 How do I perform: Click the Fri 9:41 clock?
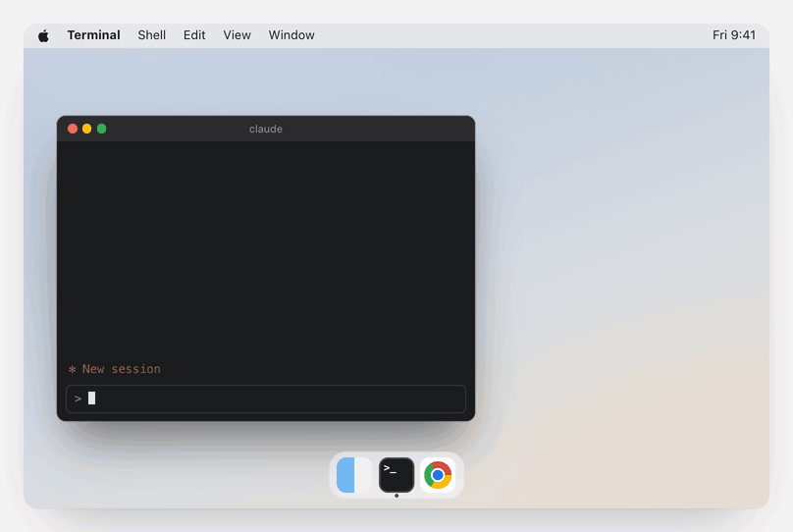coord(734,35)
